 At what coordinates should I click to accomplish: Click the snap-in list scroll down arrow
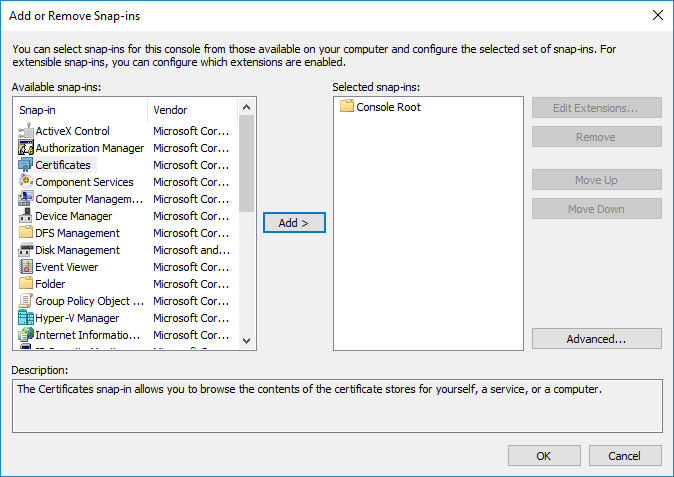pyautogui.click(x=246, y=341)
